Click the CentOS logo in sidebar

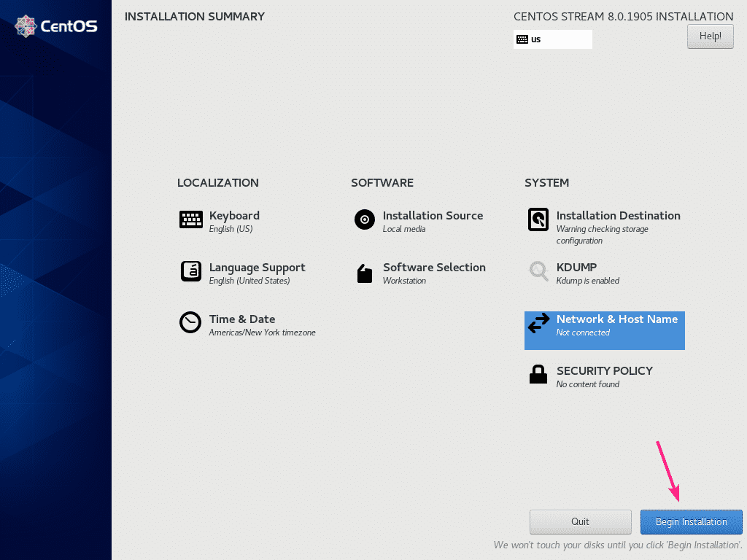[55, 27]
